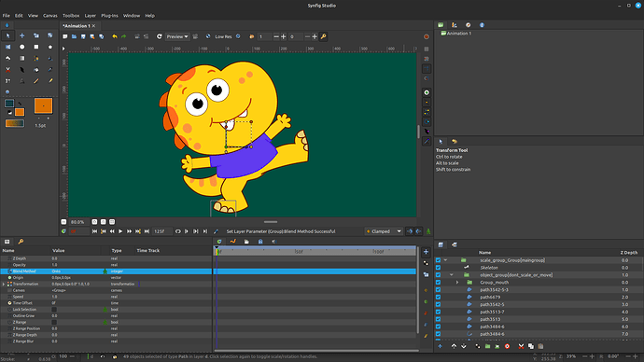Click the Open file icon

tap(74, 36)
